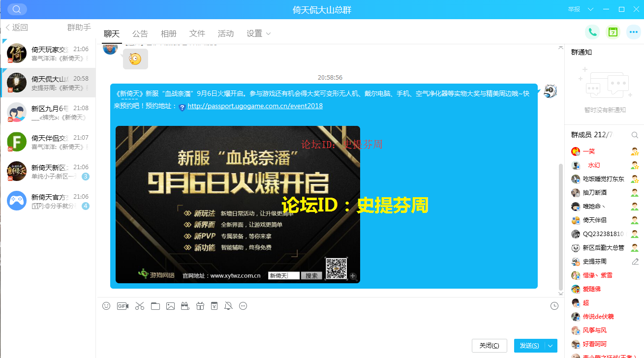Start a group voice call
Screen dimensions: 644x358
(x=592, y=32)
